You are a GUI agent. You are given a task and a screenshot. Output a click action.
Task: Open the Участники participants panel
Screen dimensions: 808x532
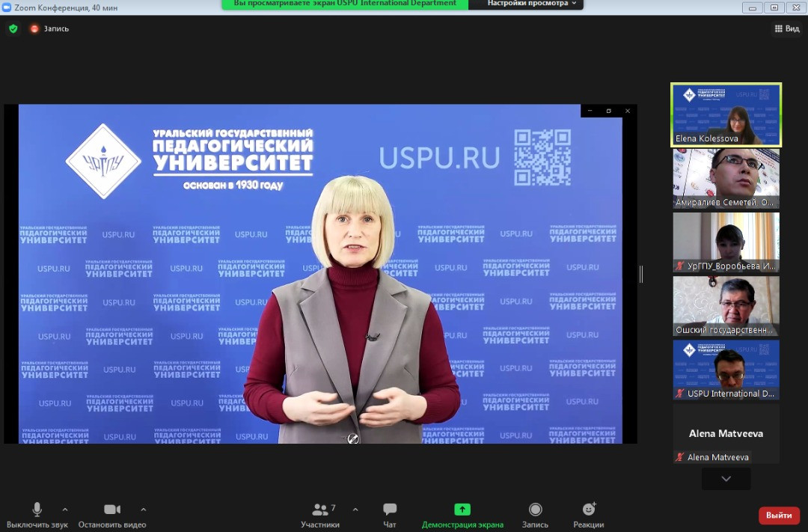coord(320,515)
